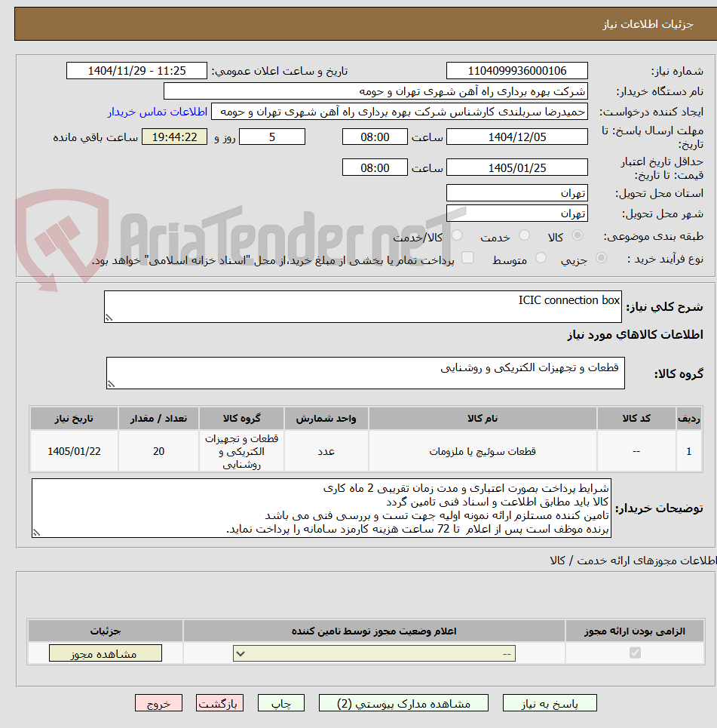The height and width of the screenshot is (728, 717).
Task: Select the کالا radio button
Action: pyautogui.click(x=578, y=235)
